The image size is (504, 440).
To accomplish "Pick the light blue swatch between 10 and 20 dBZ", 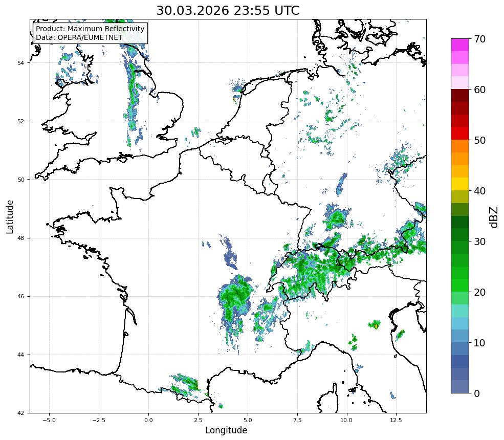I will (459, 323).
